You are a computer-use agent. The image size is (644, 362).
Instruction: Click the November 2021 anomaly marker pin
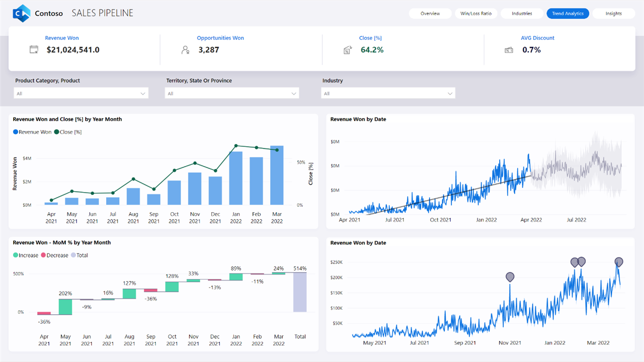coord(510,278)
